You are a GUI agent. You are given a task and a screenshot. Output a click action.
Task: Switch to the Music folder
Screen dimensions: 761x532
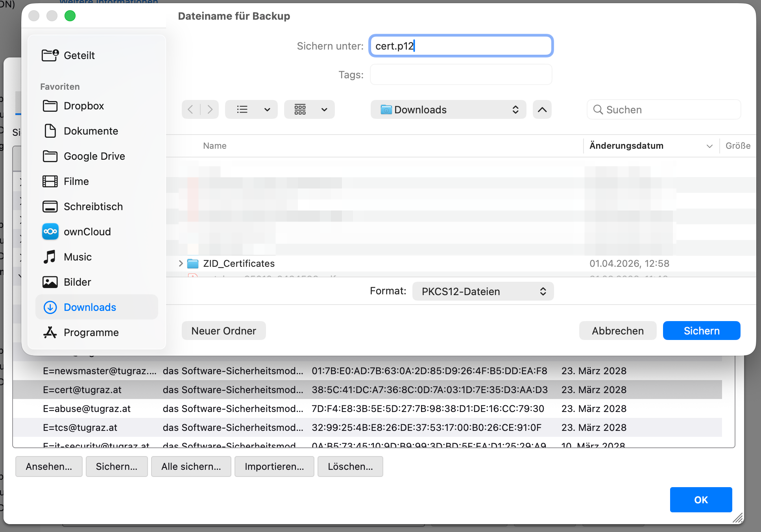coord(78,257)
